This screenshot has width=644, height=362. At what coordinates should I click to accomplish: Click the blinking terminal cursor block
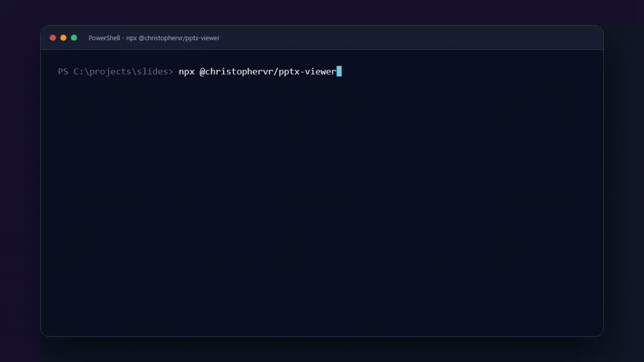(x=339, y=72)
